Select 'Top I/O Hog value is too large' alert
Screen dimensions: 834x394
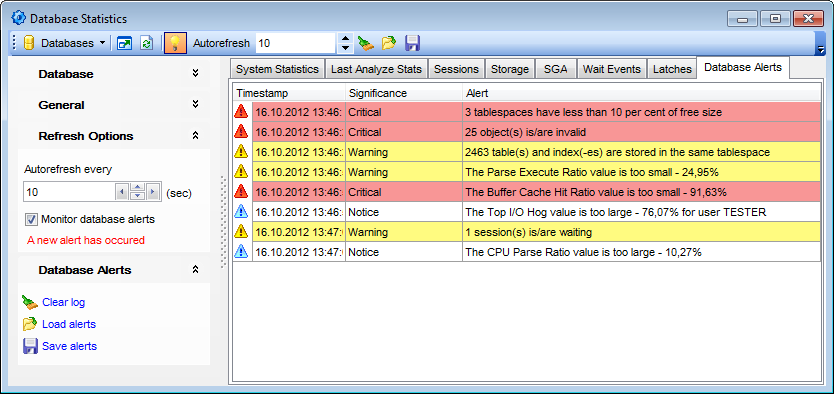point(615,212)
